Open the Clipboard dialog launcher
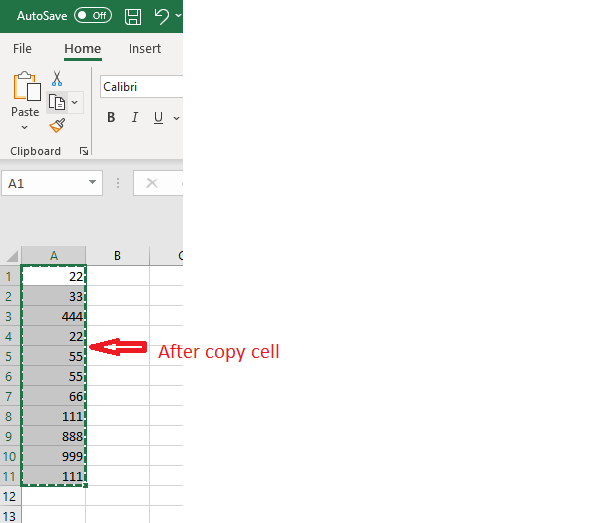This screenshot has width=601, height=523. [x=84, y=151]
